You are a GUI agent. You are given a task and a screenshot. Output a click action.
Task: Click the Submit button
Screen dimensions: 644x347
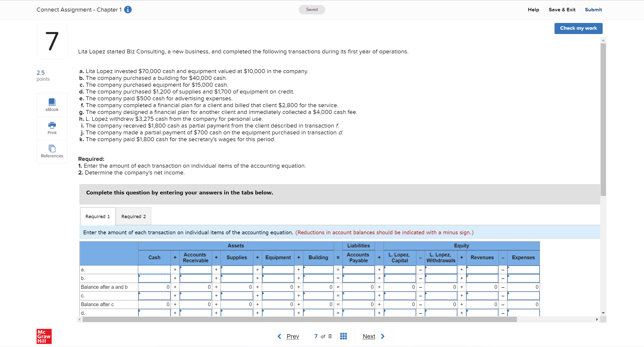pyautogui.click(x=593, y=10)
